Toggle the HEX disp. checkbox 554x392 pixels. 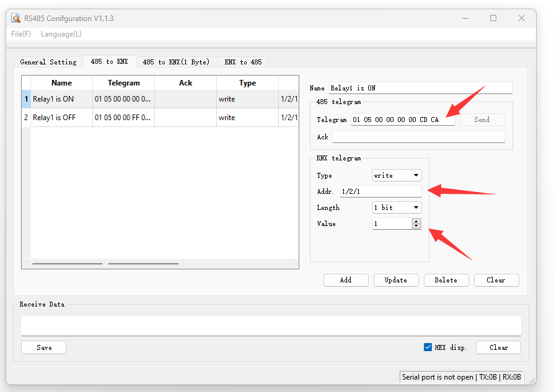[428, 347]
